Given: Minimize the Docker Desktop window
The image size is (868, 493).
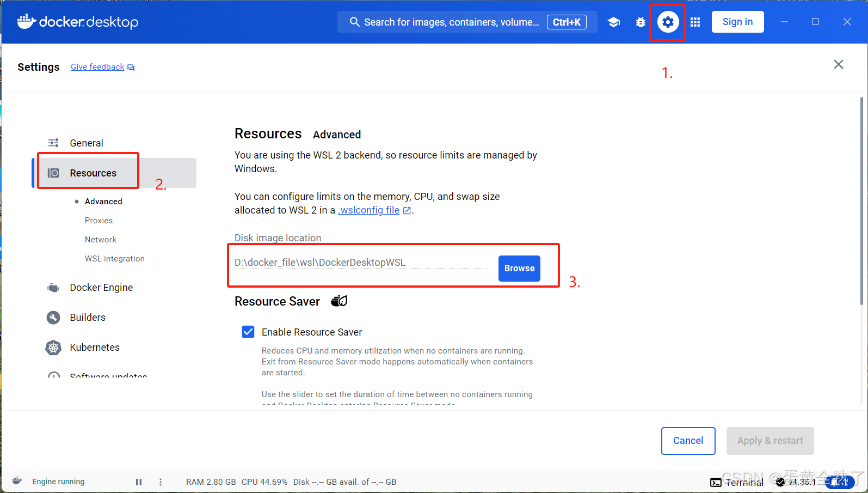Looking at the screenshot, I should click(784, 22).
